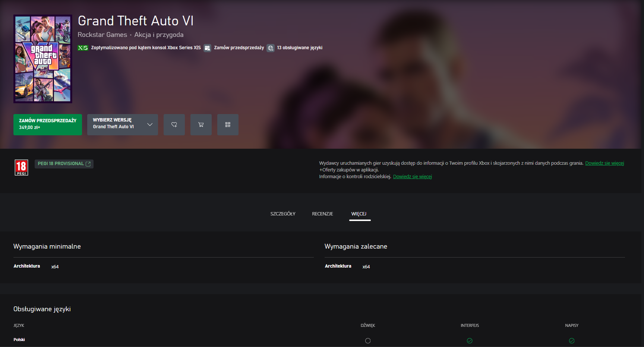
Task: Click Polski interface checkmark indicator
Action: point(470,341)
